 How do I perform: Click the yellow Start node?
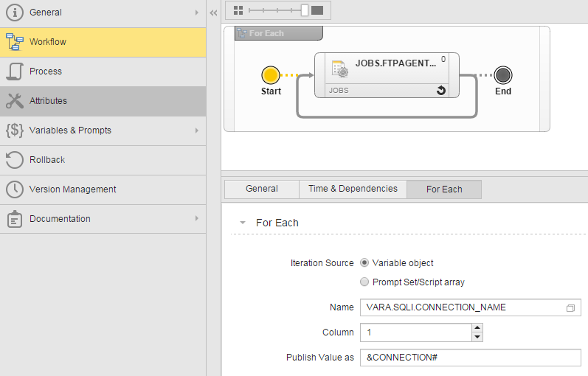pos(271,75)
